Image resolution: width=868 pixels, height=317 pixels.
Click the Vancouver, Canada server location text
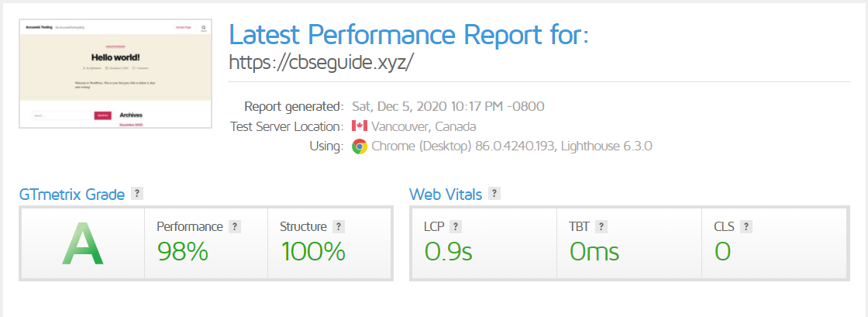(423, 126)
